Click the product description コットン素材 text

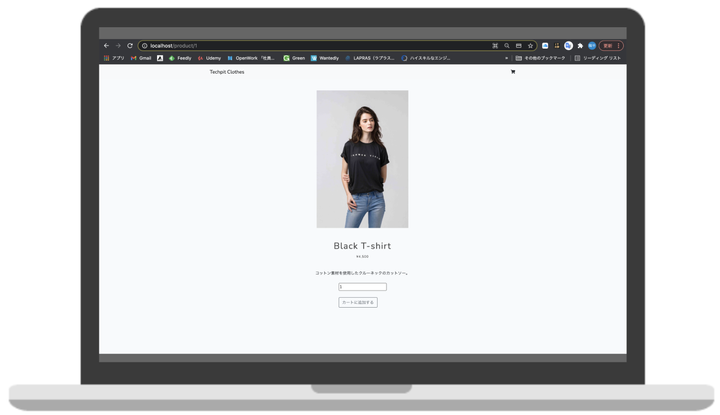point(362,273)
